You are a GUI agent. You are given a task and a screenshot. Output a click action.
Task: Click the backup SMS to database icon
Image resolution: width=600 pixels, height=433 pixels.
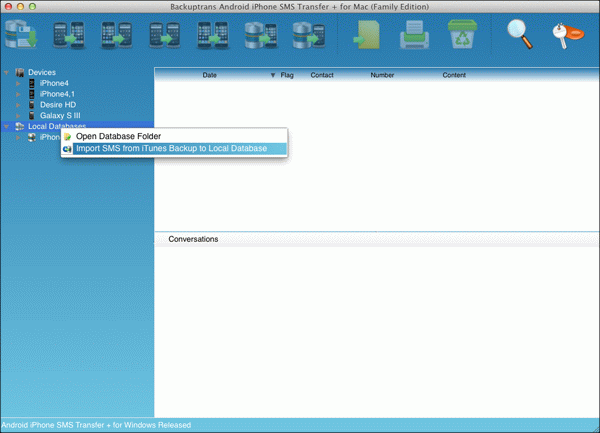click(x=21, y=34)
